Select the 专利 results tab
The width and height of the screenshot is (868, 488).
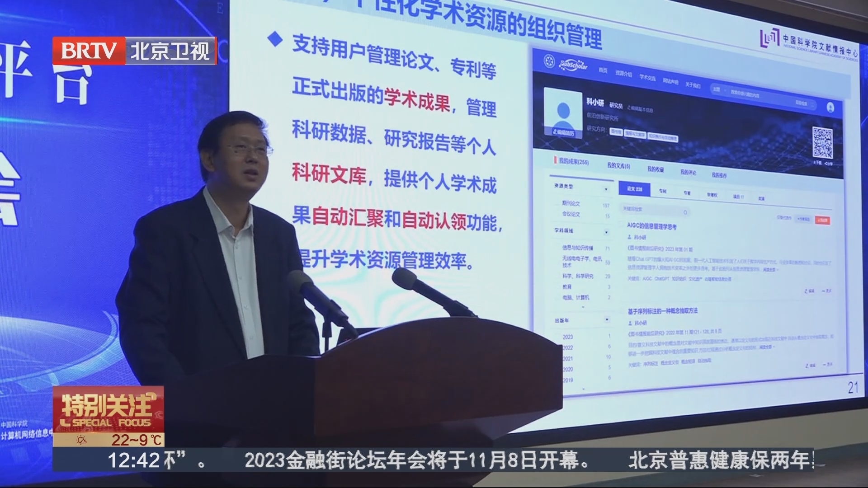click(663, 191)
